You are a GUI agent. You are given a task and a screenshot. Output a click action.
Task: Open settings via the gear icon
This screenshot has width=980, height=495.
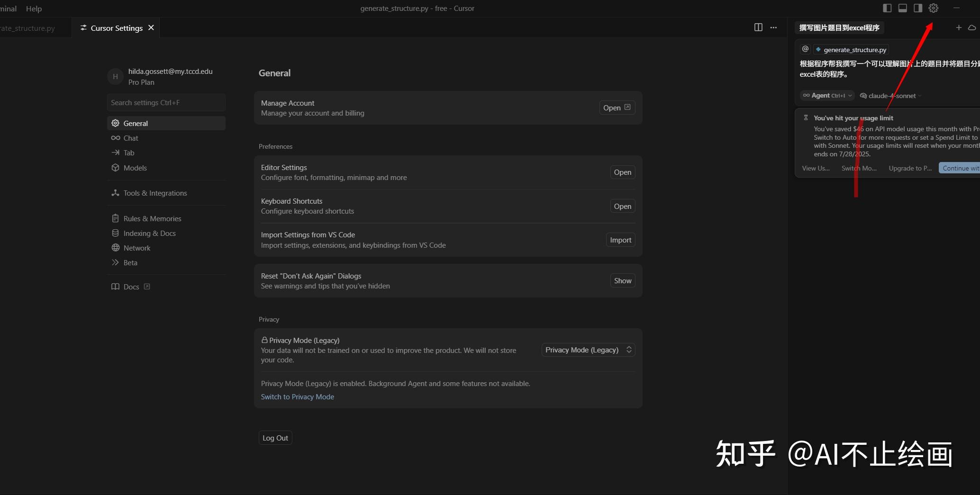pyautogui.click(x=933, y=8)
